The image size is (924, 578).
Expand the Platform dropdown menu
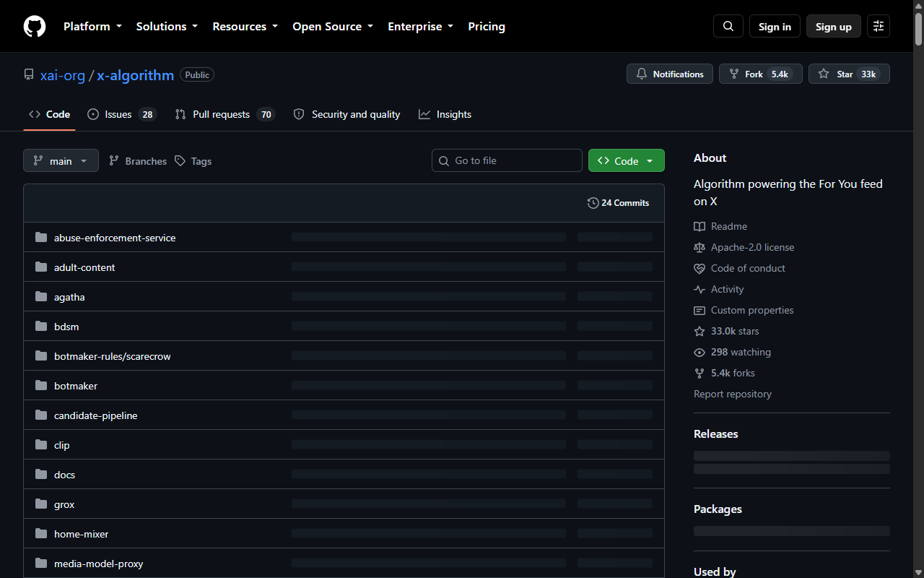(x=92, y=26)
